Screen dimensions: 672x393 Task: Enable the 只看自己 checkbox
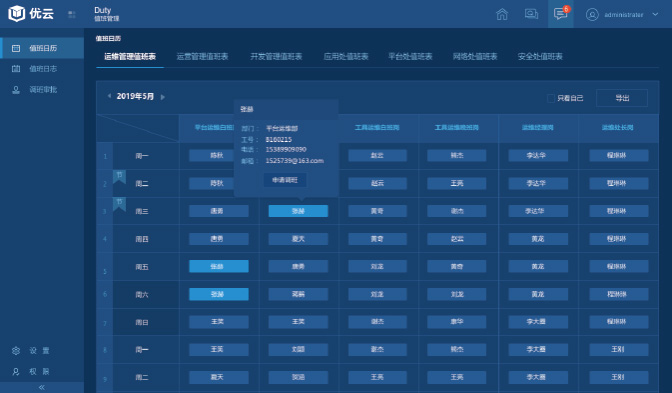551,98
